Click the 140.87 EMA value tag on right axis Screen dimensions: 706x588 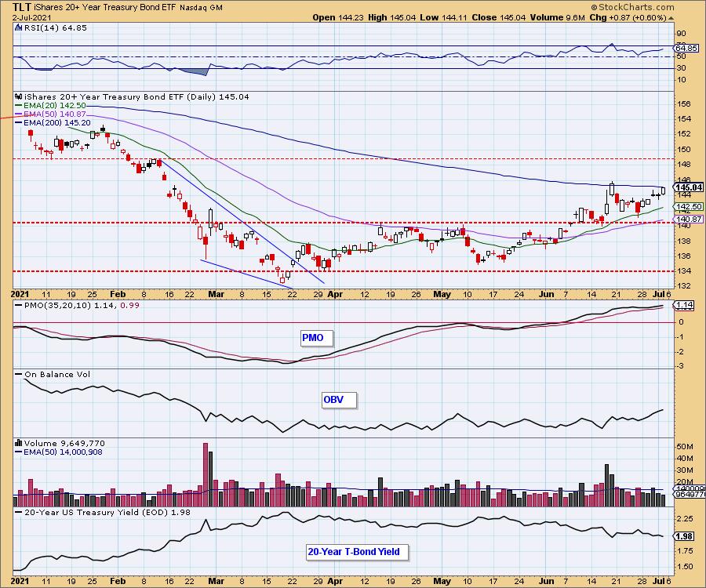pos(689,219)
